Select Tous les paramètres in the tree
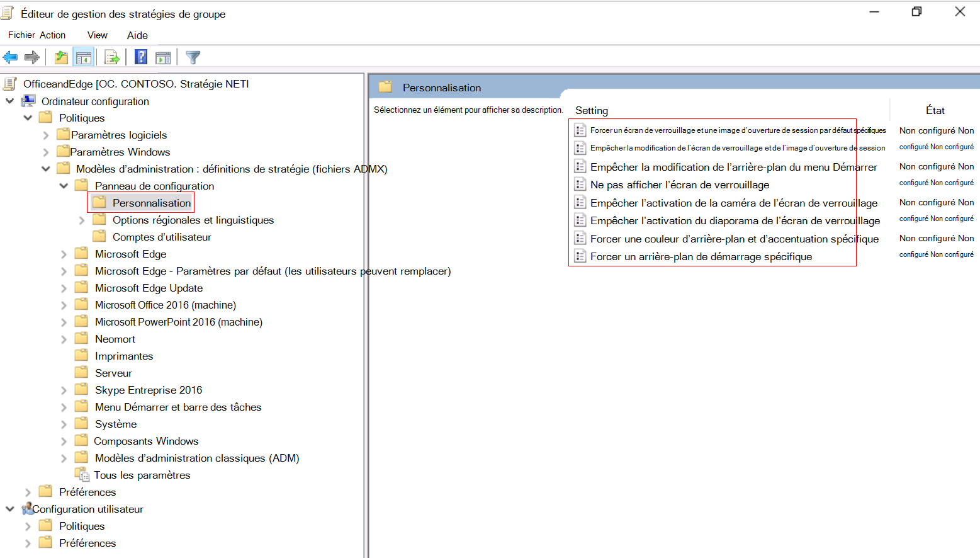This screenshot has width=980, height=558. [141, 475]
